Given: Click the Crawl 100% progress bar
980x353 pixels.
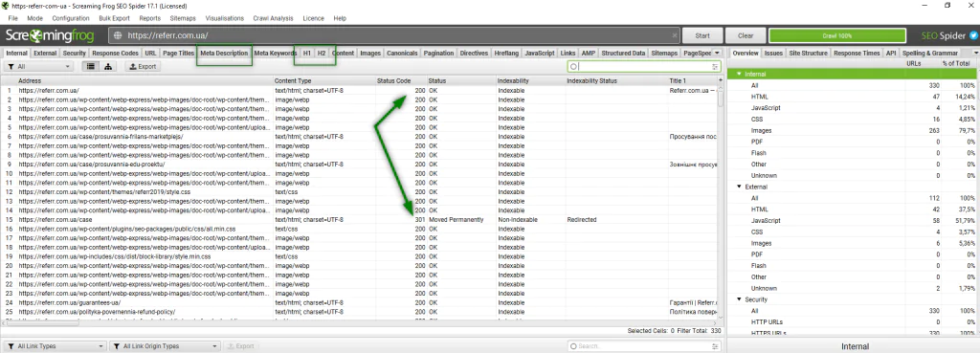Looking at the screenshot, I should click(x=837, y=35).
